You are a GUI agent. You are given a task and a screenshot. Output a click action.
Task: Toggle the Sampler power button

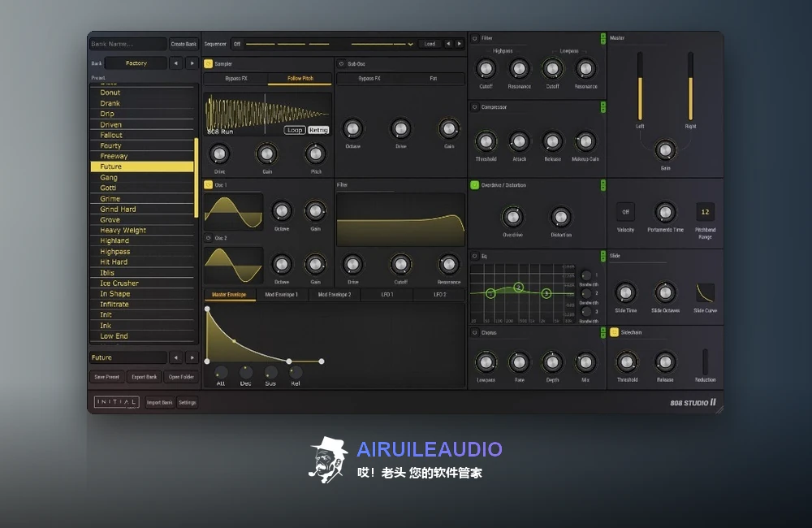pos(208,63)
